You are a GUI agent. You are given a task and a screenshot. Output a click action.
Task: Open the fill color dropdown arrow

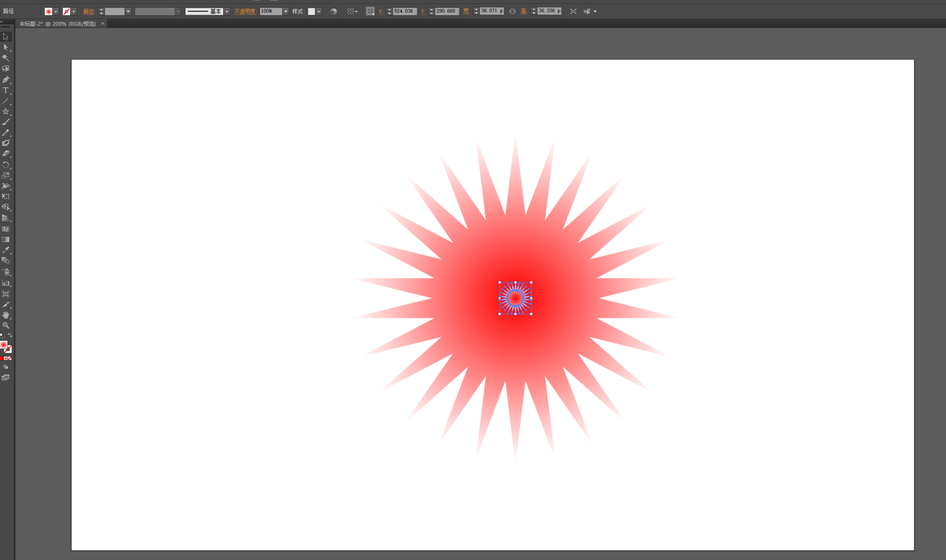(56, 12)
